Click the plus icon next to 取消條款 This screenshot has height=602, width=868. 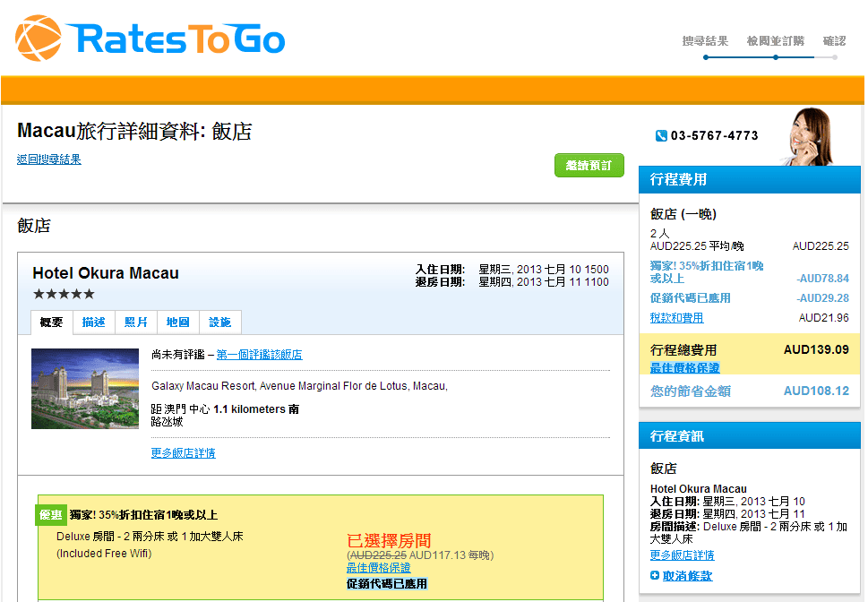(655, 575)
